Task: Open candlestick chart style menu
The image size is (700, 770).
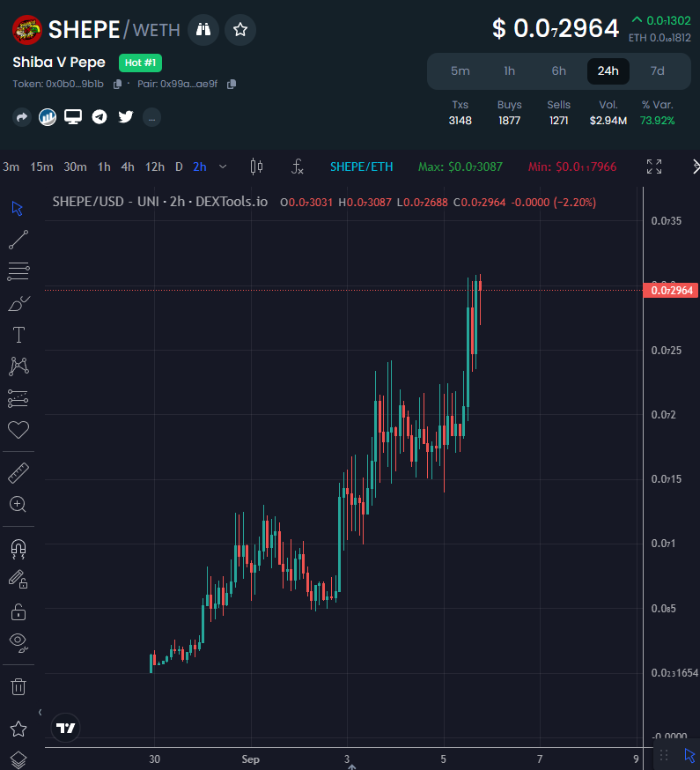Action: click(256, 167)
